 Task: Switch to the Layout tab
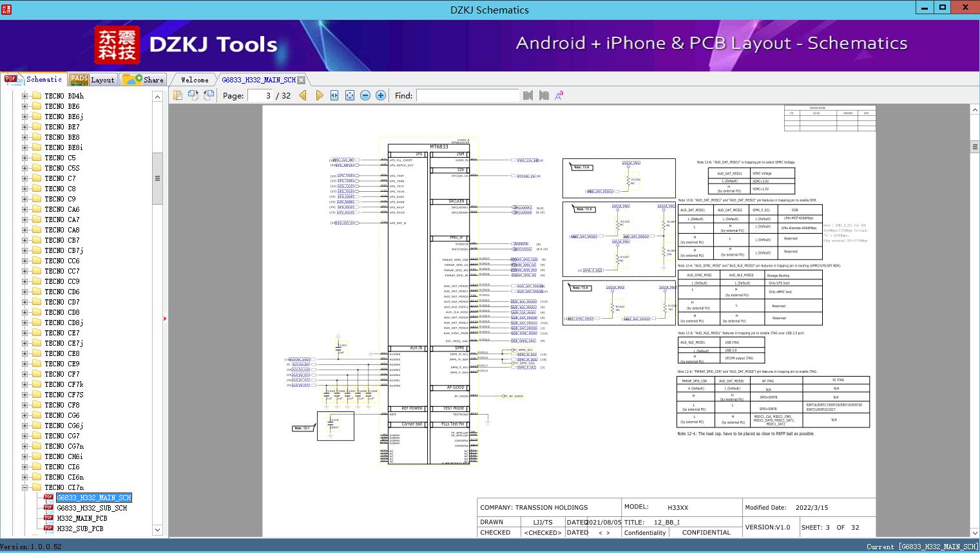pyautogui.click(x=92, y=80)
